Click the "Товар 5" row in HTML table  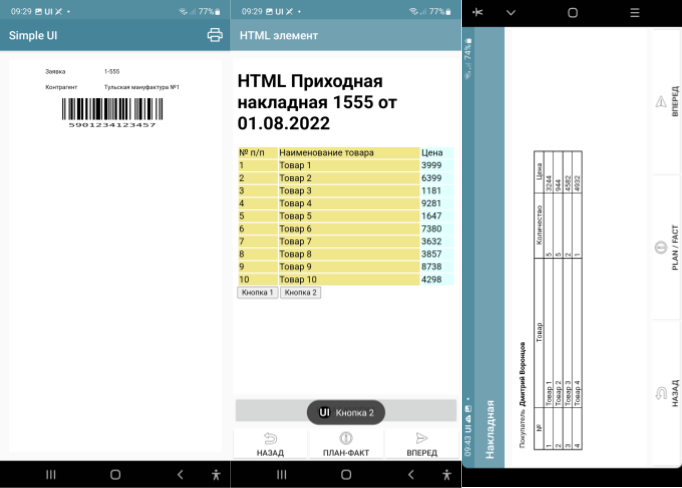tap(346, 216)
